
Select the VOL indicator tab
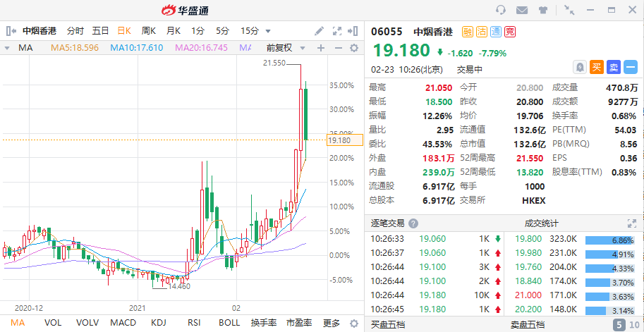click(53, 323)
